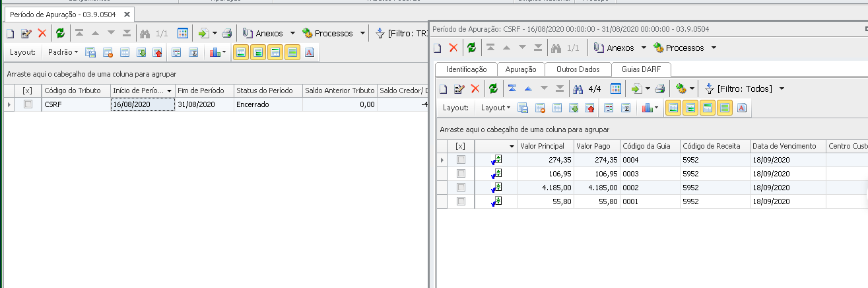Print the main period list using the printer icon
The width and height of the screenshot is (868, 288).
(x=226, y=33)
